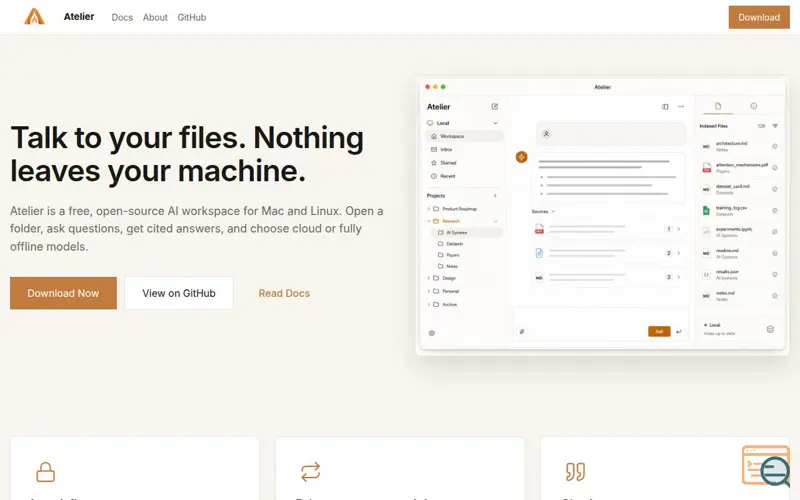
Task: Click the plus icon beside Projects
Action: coord(495,196)
